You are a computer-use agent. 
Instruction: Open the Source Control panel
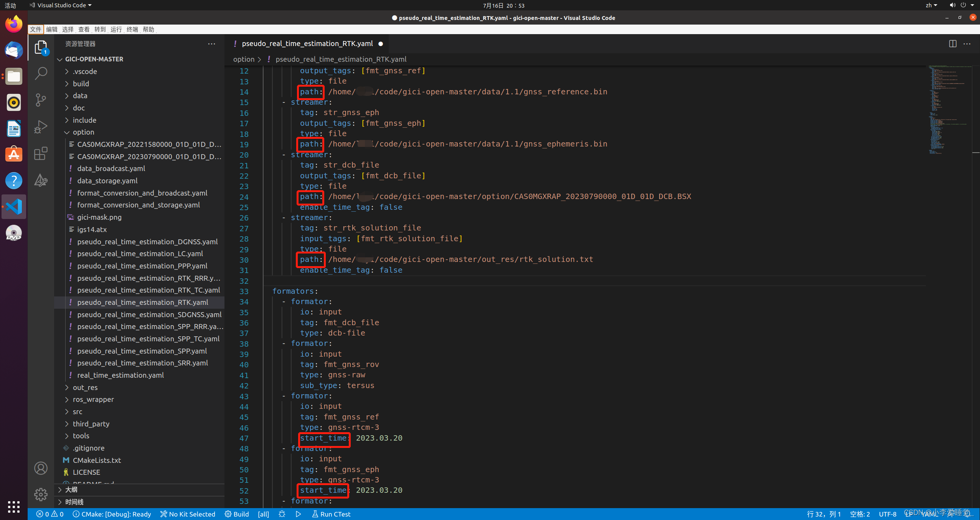(41, 100)
